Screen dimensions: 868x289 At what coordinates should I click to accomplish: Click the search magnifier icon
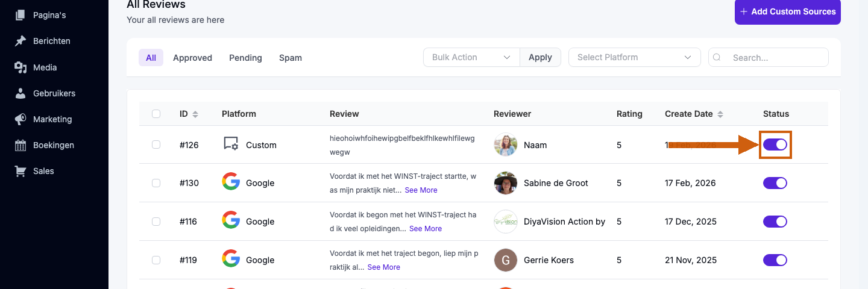click(717, 57)
